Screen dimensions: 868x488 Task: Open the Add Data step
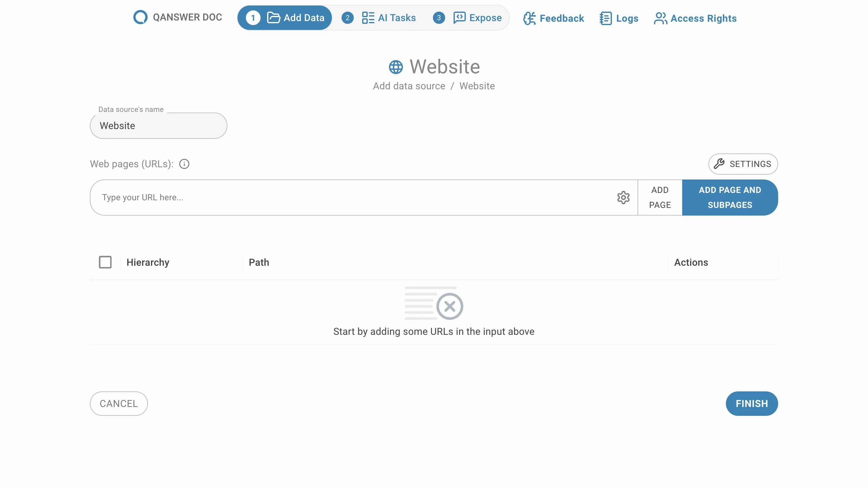click(x=285, y=18)
